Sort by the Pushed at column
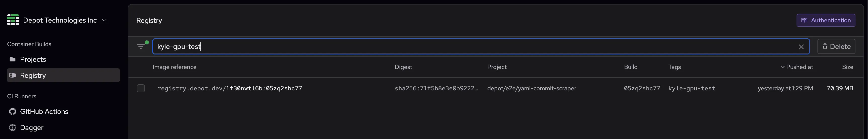868x139 pixels. point(799,67)
